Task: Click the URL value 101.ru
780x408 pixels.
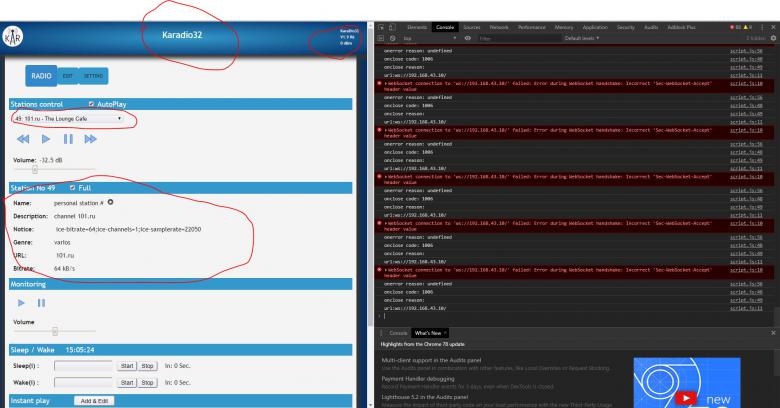Action: 65,255
